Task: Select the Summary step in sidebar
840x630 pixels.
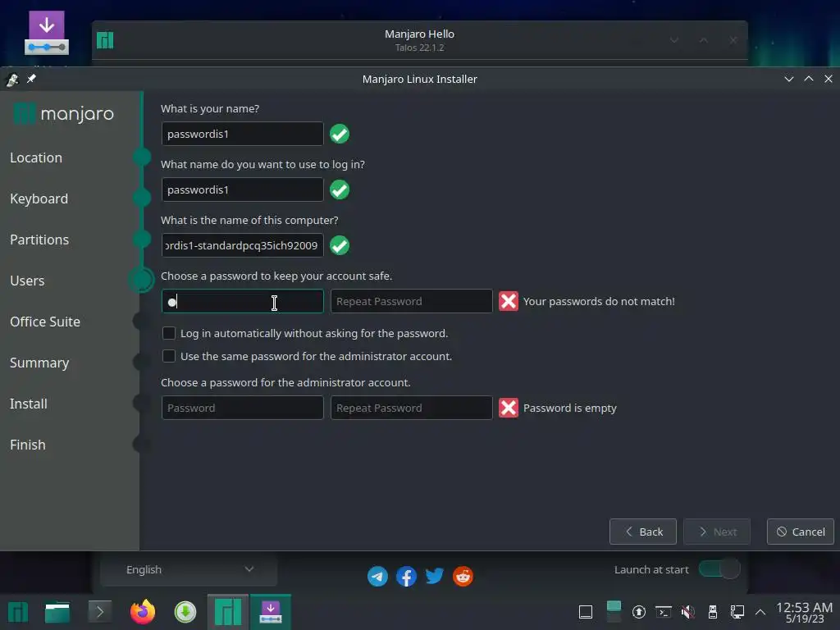Action: (39, 363)
